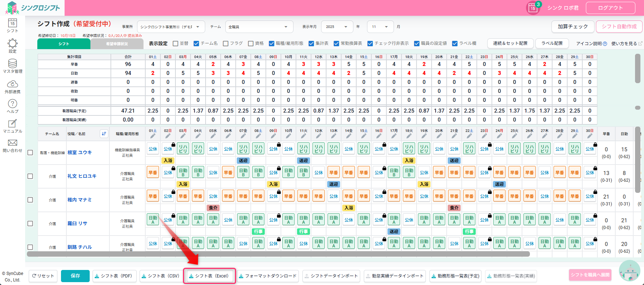Viewport: 644px width, 285px height.
Task: Open the Contact (問い合わせ) mail icon
Action: [13, 145]
